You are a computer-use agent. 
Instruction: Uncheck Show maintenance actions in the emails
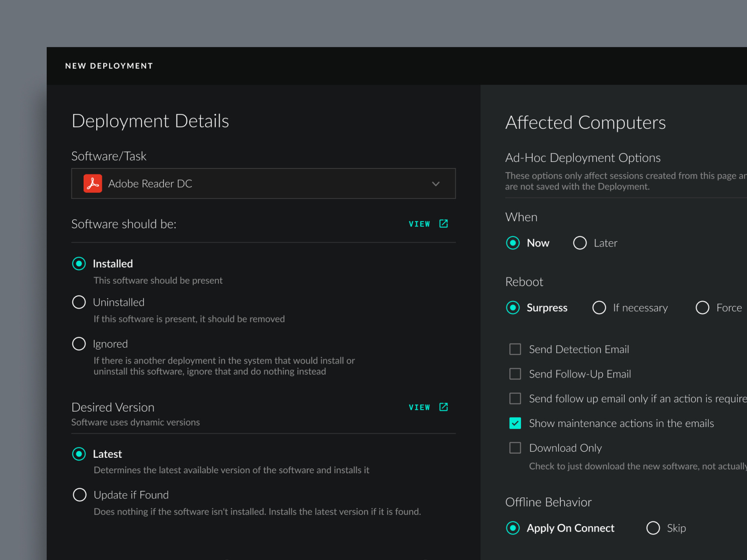coord(515,423)
